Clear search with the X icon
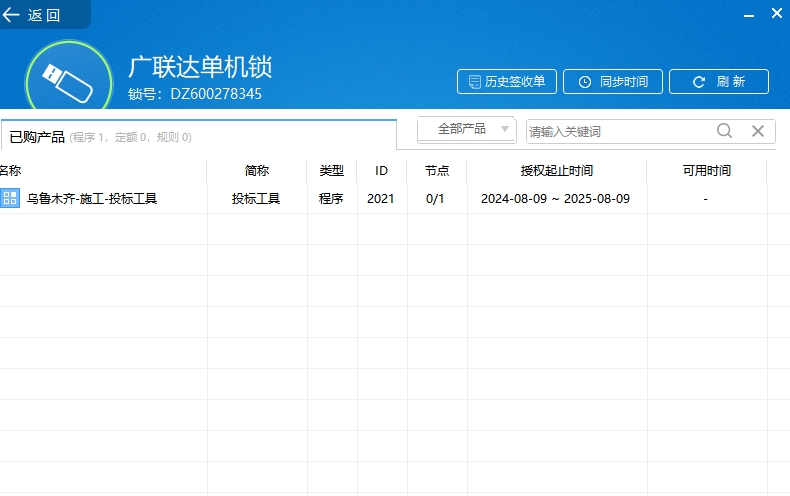Screen dimensions: 790x496 (x=758, y=131)
